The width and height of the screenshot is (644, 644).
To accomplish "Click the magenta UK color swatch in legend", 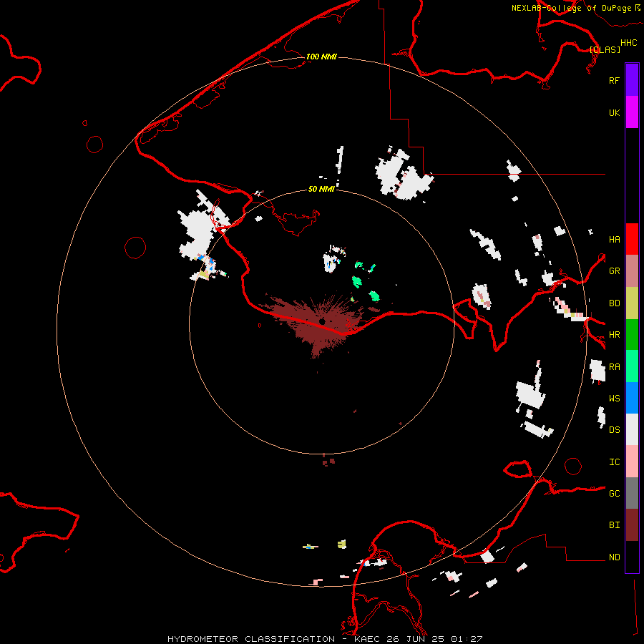I will coord(632,112).
